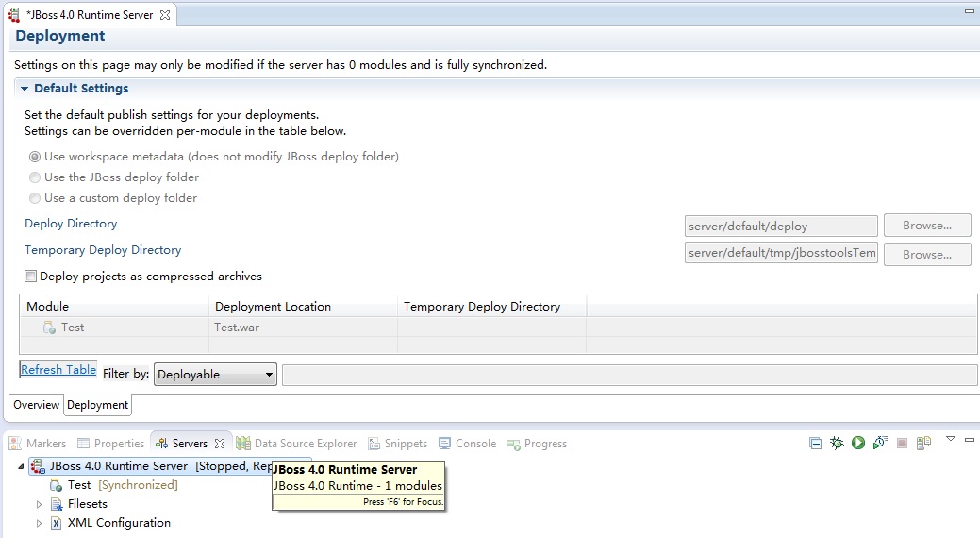Click the server/default/deploy text field
Viewport: 980px width, 538px height.
(781, 226)
